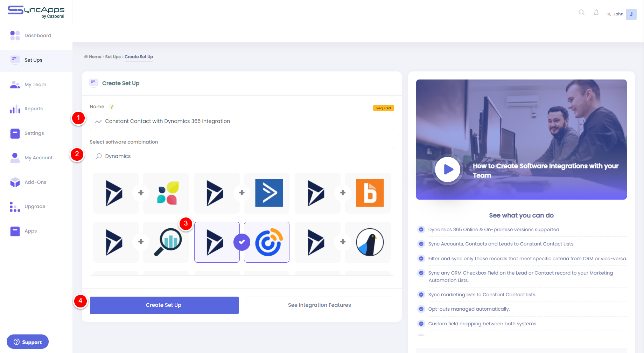Select the black bird logo app tile
Viewport: 644px width, 353px height.
(x=368, y=242)
